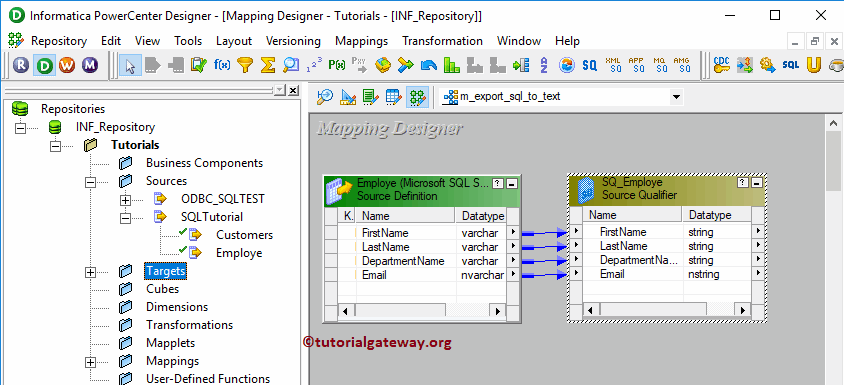
Task: Expand the ODBC_SQLTEST source
Action: point(125,200)
